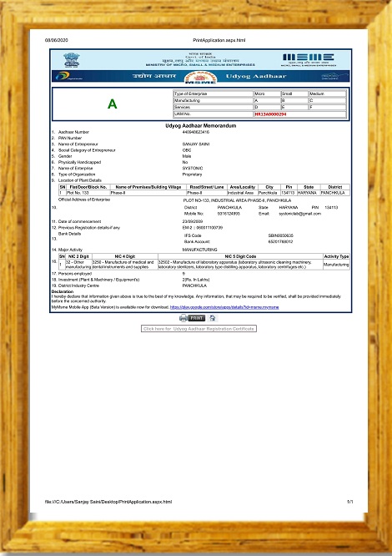Image resolution: width=392 pixels, height=556 pixels.
Task: Click the 'Industrial Area' locality cell
Action: click(242, 193)
